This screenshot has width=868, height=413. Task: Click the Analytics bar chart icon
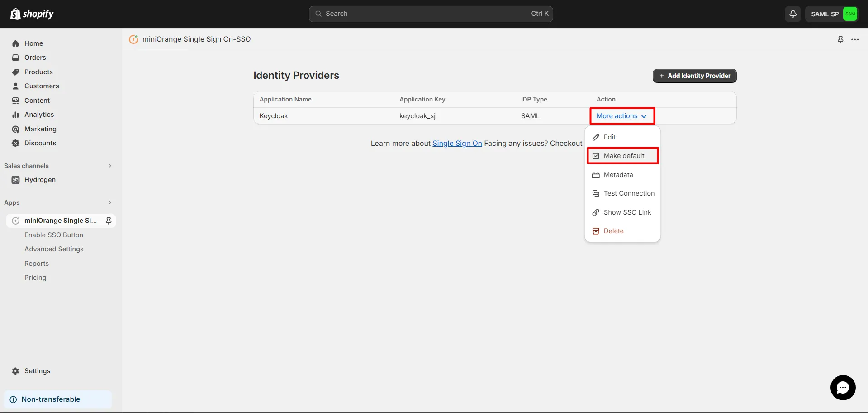point(15,115)
